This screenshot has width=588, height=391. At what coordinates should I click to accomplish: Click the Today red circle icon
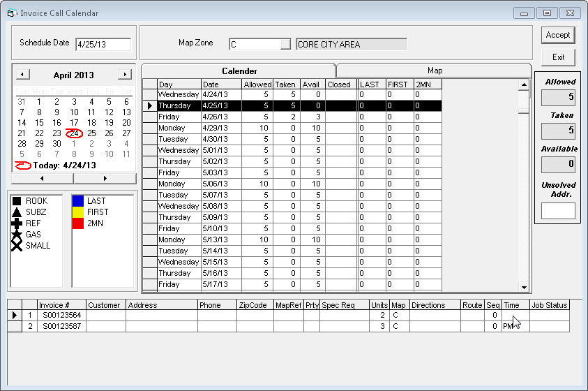point(23,166)
